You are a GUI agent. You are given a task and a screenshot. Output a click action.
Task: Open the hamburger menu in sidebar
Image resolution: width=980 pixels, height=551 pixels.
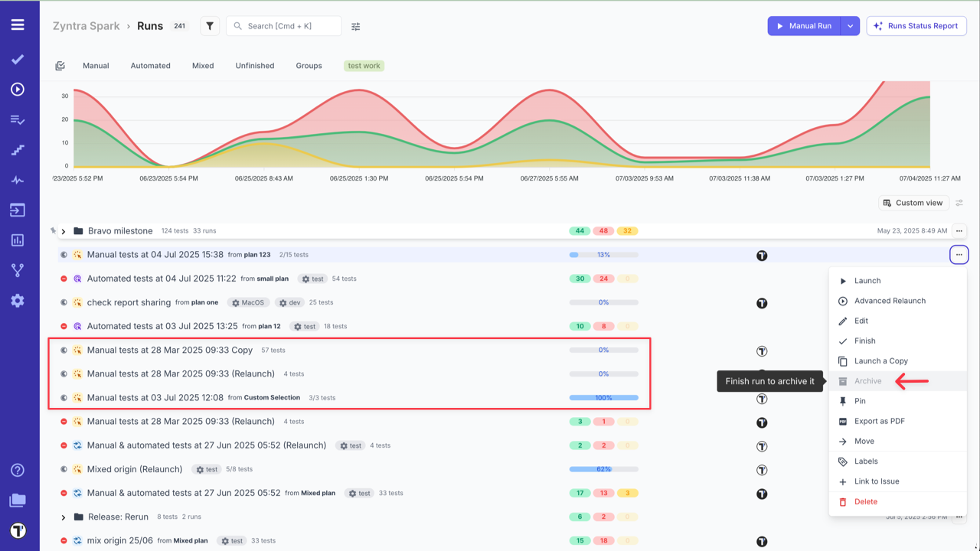(x=18, y=25)
